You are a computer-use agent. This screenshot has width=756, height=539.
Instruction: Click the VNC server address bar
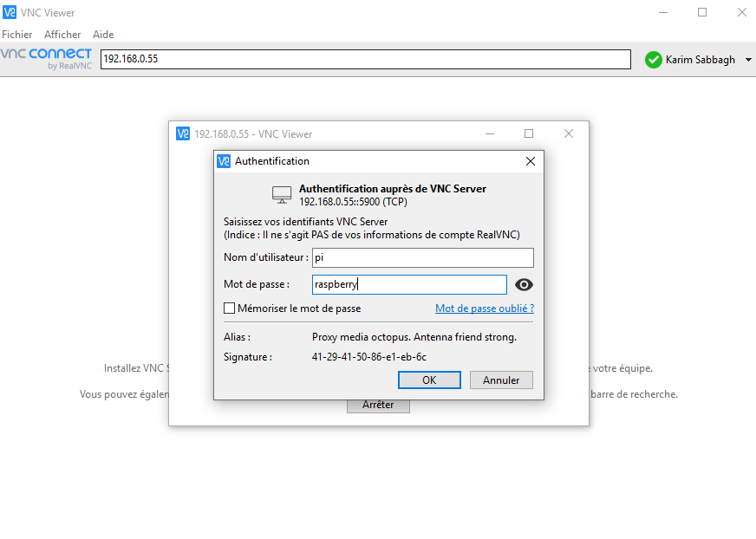tap(366, 59)
